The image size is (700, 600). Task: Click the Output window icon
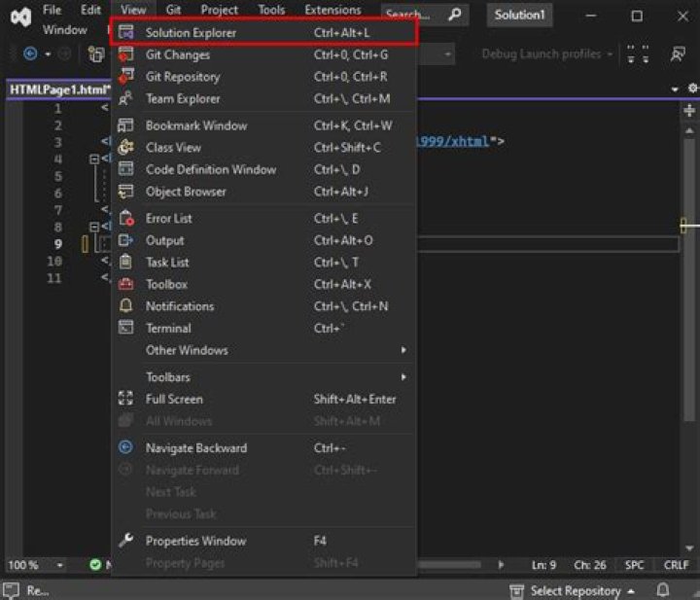click(125, 240)
